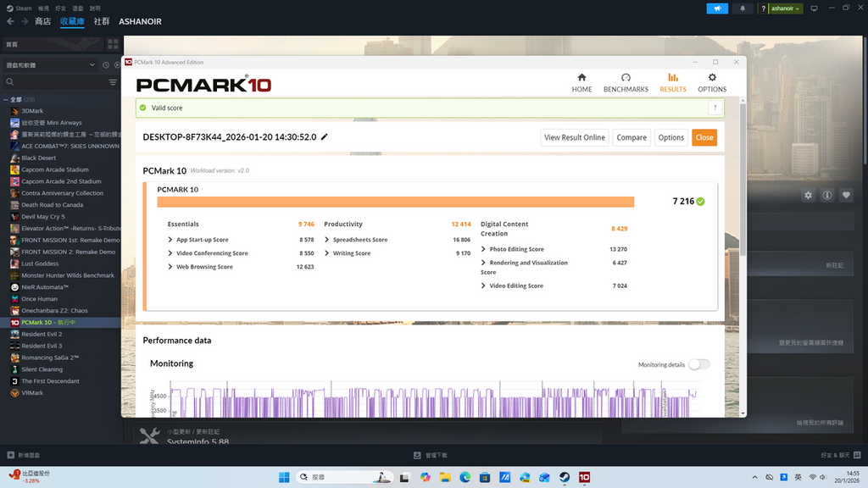
Task: Click the View Result Online button
Action: point(574,136)
